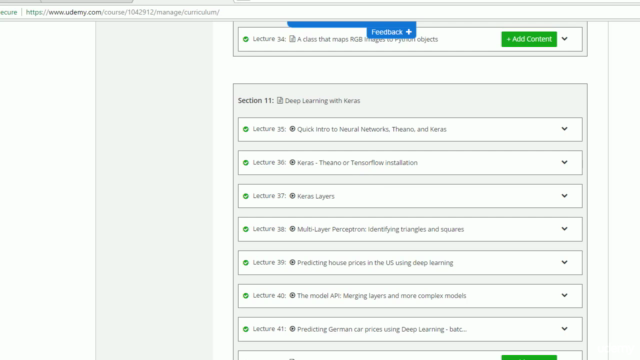The image size is (640, 360).
Task: Click the green check of Lecture 40
Action: 246,296
